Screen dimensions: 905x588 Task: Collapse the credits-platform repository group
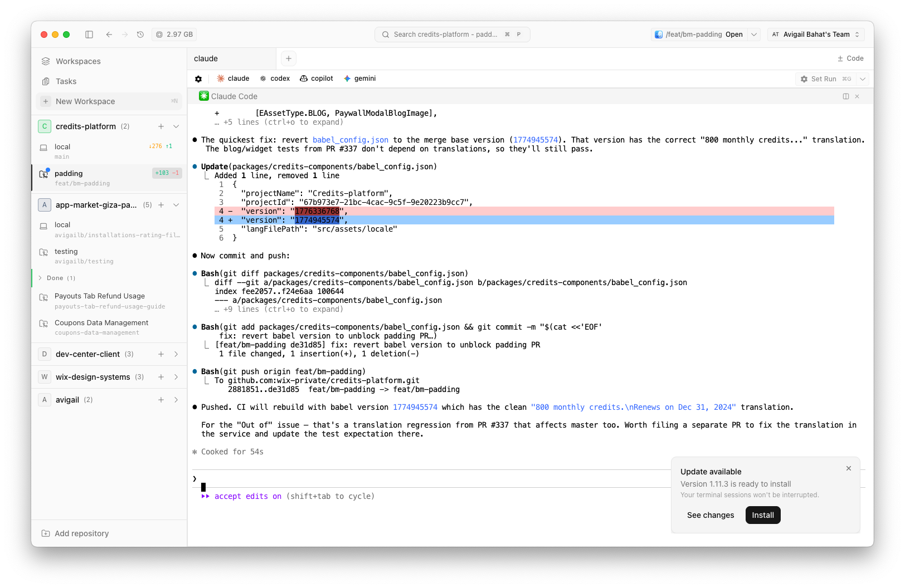176,126
